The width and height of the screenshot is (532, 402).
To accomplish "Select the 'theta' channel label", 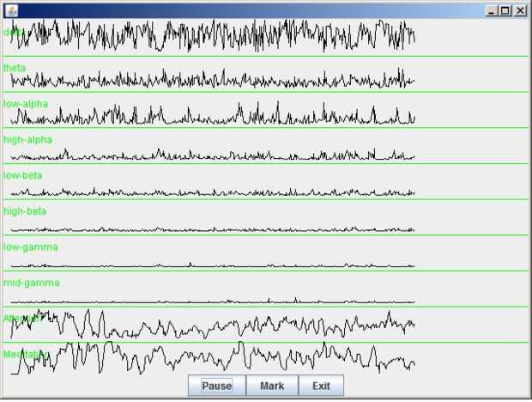I will 15,68.
